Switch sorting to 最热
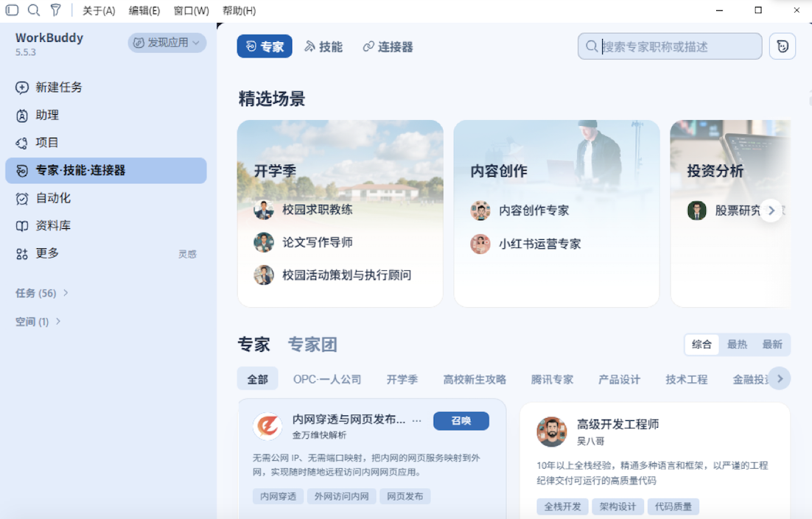The width and height of the screenshot is (812, 519). coord(737,345)
